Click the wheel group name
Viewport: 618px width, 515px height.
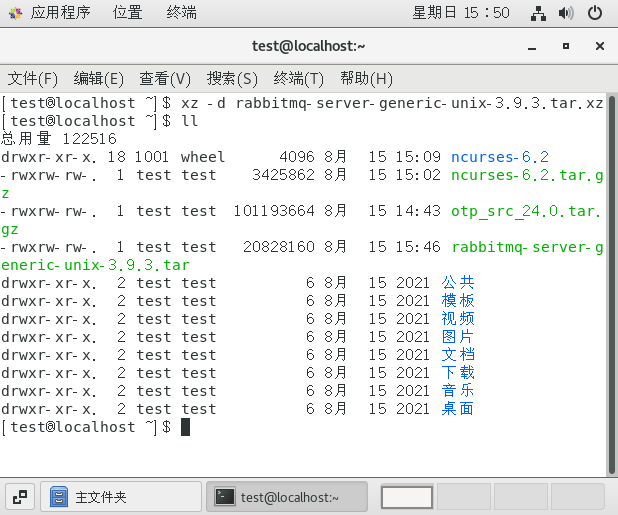(203, 157)
